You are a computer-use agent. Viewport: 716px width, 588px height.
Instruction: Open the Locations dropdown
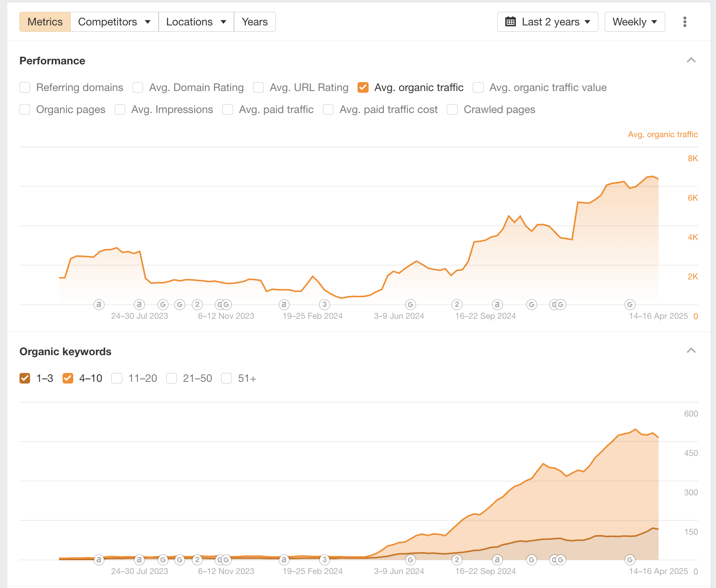196,22
